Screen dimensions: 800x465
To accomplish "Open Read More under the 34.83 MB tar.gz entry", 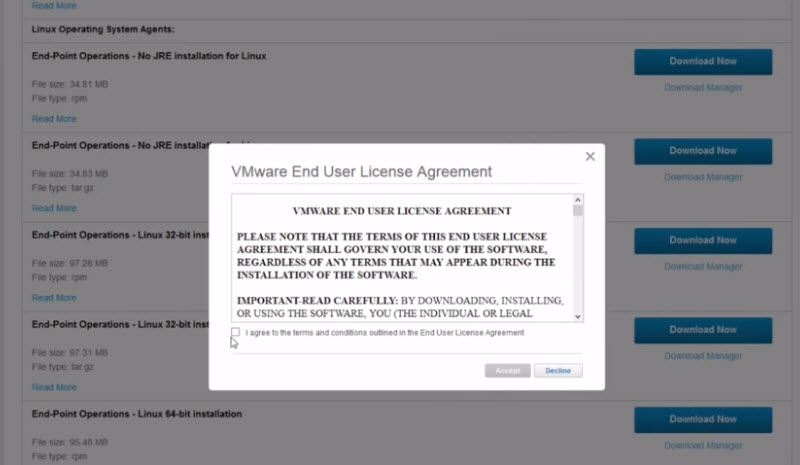I will pos(54,209).
